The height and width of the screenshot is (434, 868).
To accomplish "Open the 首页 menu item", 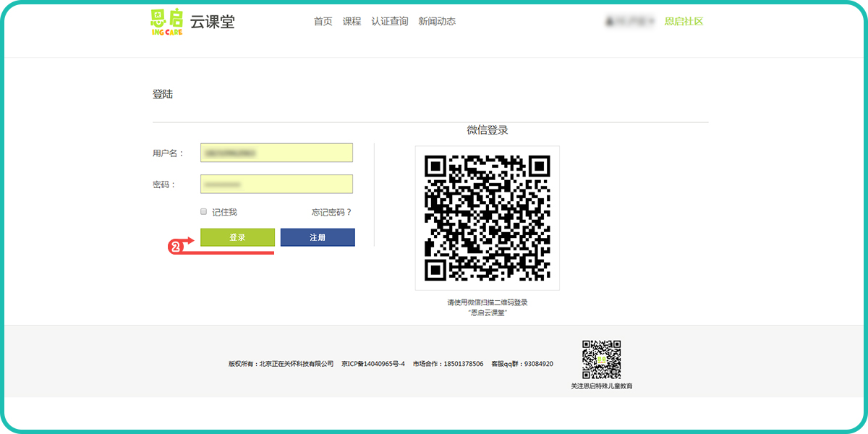I will [323, 22].
